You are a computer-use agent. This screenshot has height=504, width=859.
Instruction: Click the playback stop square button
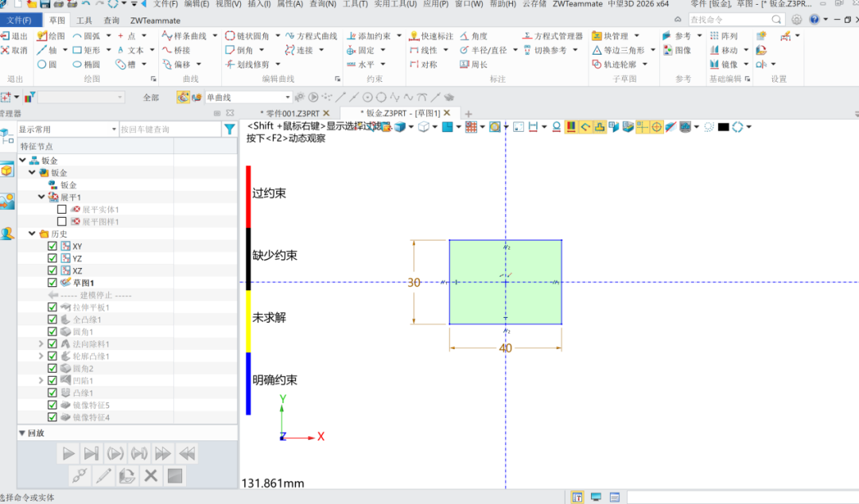175,476
